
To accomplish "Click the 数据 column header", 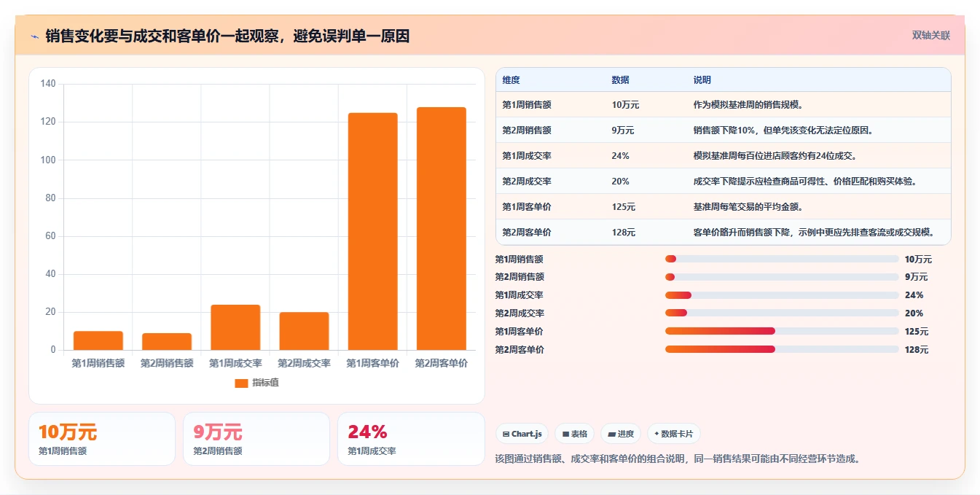I will pos(621,80).
